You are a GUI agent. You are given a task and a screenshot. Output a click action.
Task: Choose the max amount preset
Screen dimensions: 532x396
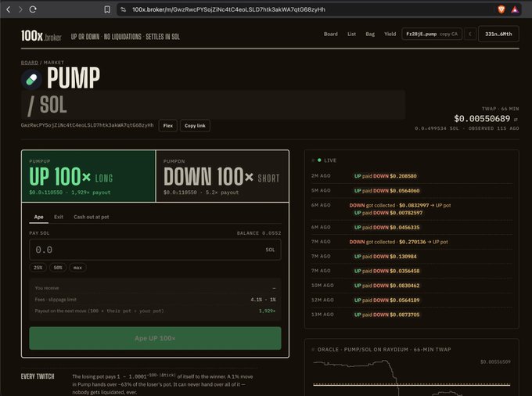77,268
